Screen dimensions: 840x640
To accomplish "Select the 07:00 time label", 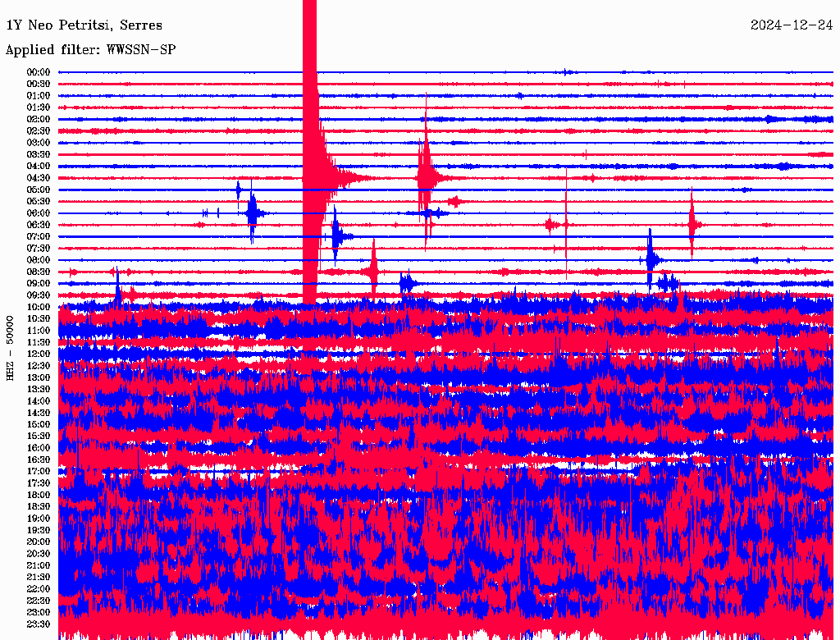I will coord(39,237).
